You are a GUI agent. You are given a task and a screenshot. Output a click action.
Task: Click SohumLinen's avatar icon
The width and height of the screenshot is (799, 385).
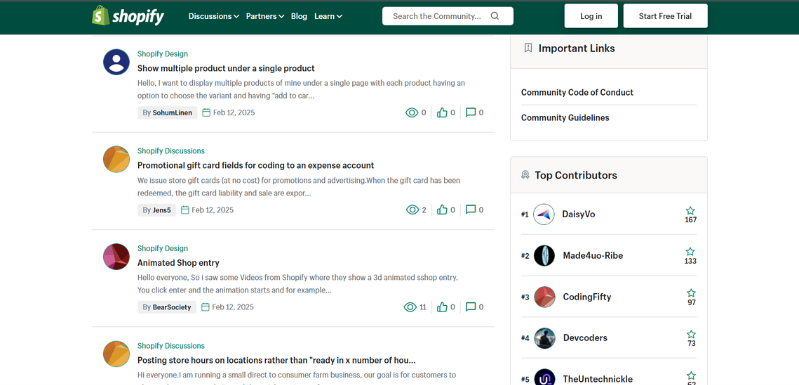tap(116, 62)
